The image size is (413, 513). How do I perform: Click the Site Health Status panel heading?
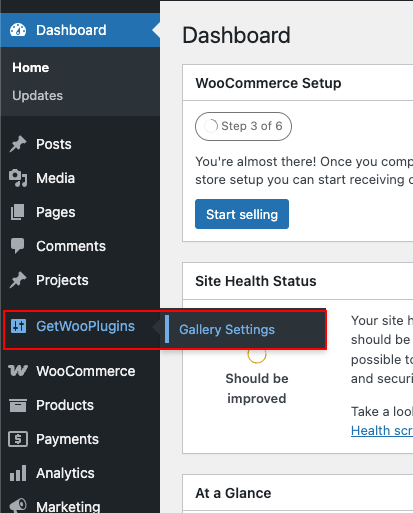pos(256,281)
